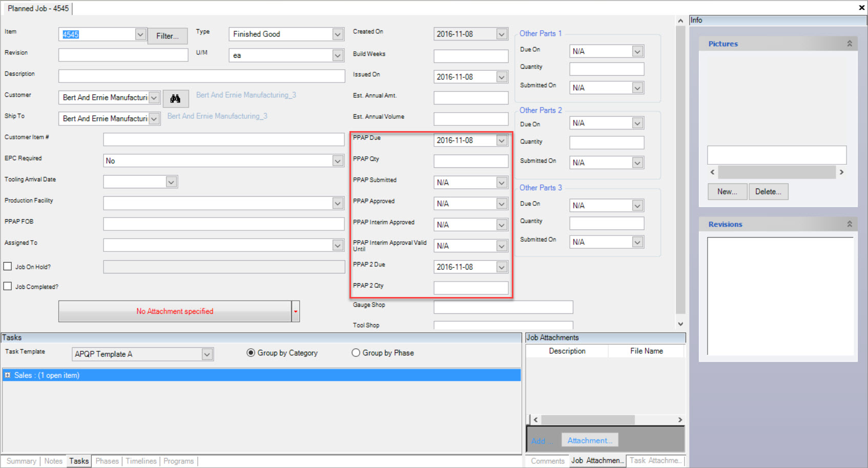This screenshot has width=868, height=468.
Task: Click the Est. Annual Volume field
Action: point(471,119)
